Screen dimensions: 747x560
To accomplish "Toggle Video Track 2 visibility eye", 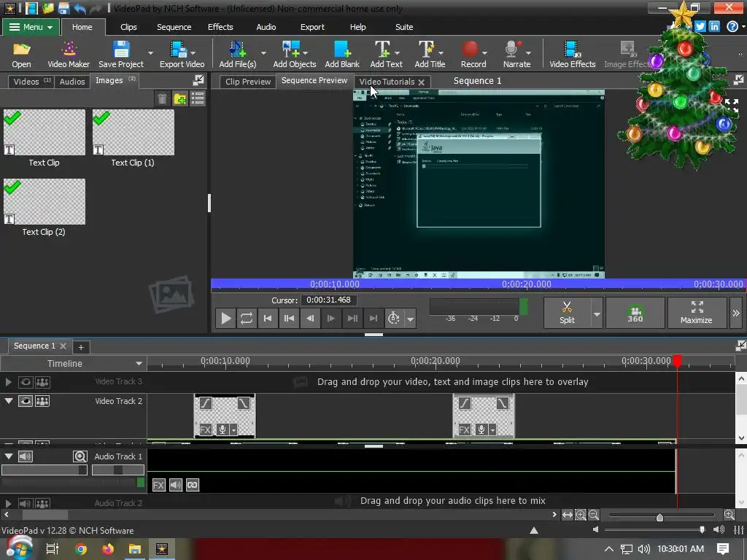I will click(26, 401).
